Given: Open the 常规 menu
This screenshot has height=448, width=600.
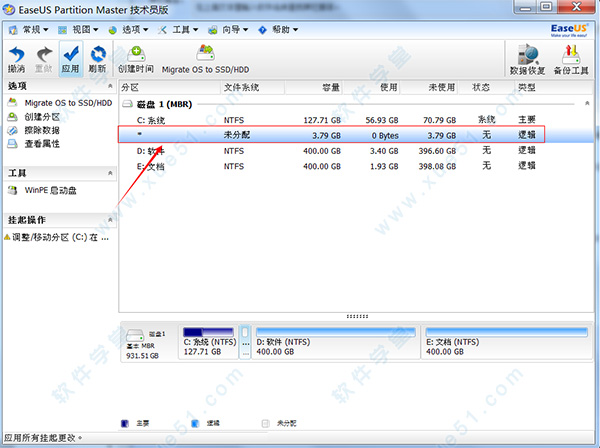Looking at the screenshot, I should [30, 31].
